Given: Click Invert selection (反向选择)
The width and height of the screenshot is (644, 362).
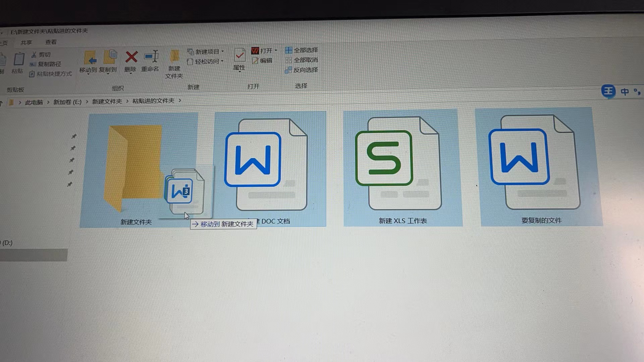Looking at the screenshot, I should tap(301, 70).
